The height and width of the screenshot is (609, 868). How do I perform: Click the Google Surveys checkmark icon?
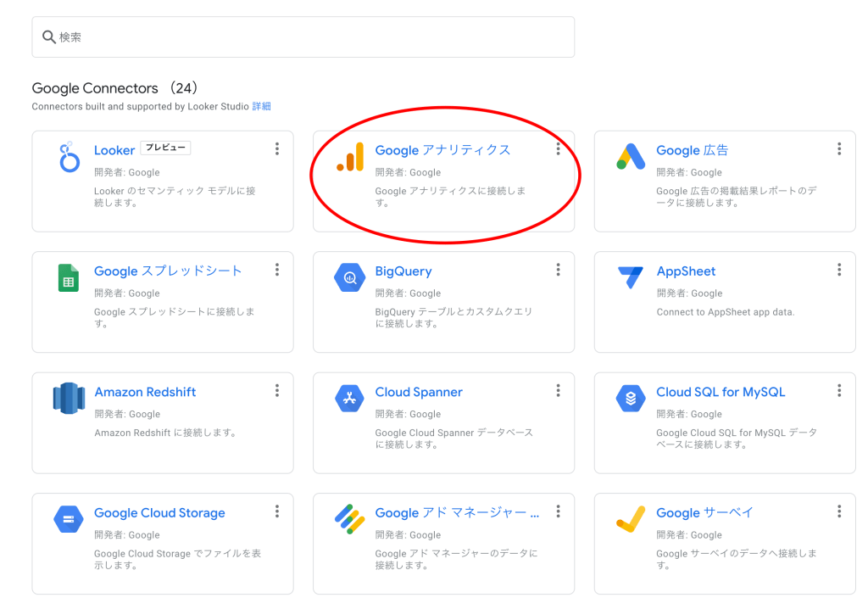click(631, 519)
